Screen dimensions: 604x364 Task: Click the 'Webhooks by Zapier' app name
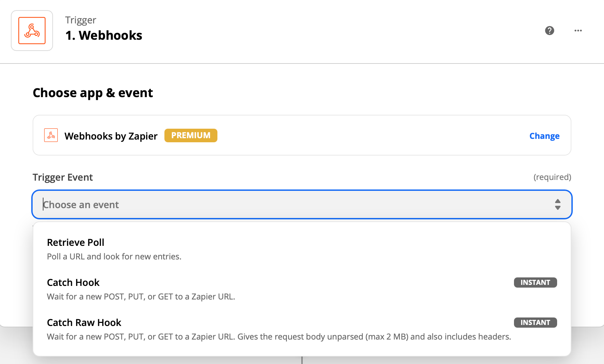(111, 136)
